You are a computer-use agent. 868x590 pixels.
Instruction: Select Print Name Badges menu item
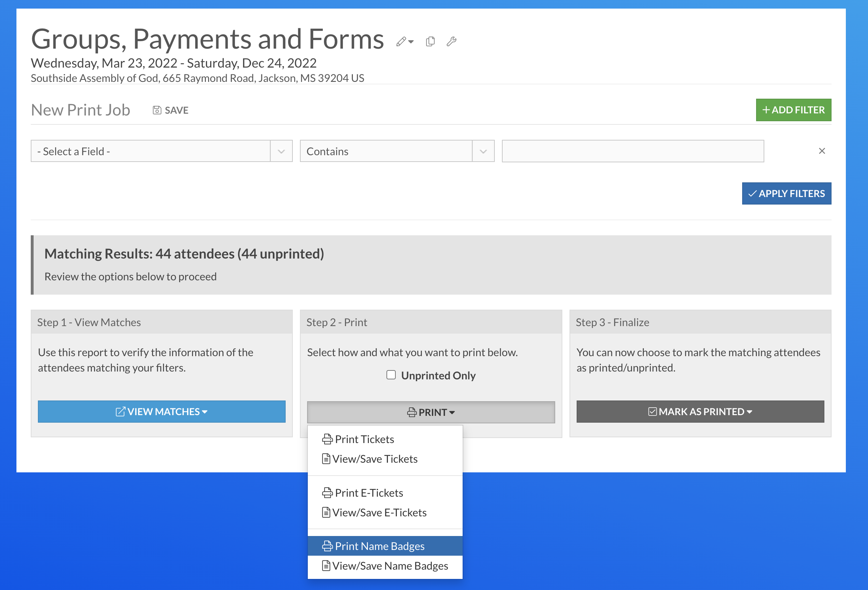tap(385, 546)
